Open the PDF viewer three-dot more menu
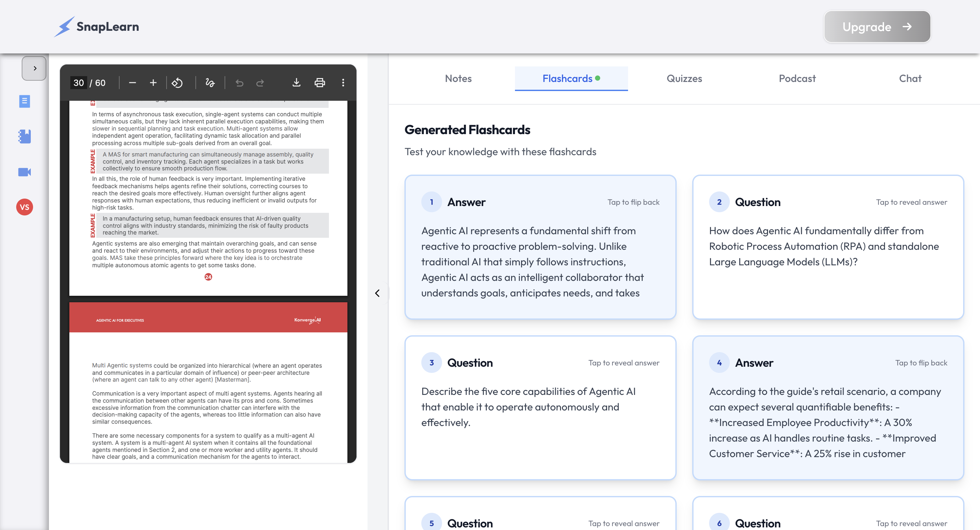Viewport: 980px width, 530px height. 343,83
